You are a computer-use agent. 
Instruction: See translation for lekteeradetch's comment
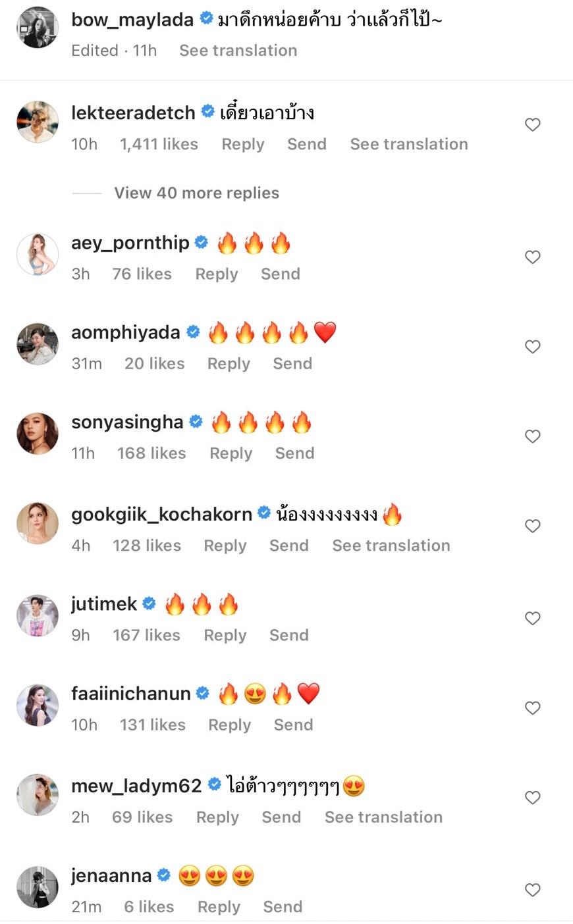(408, 144)
